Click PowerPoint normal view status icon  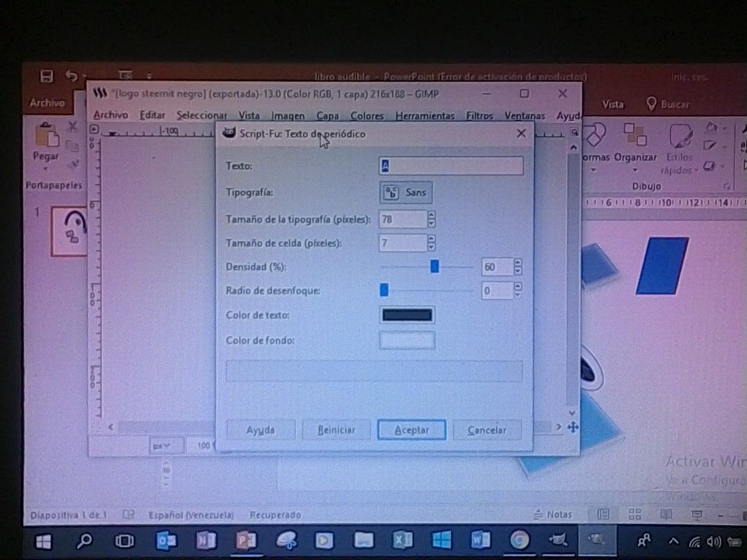(603, 514)
